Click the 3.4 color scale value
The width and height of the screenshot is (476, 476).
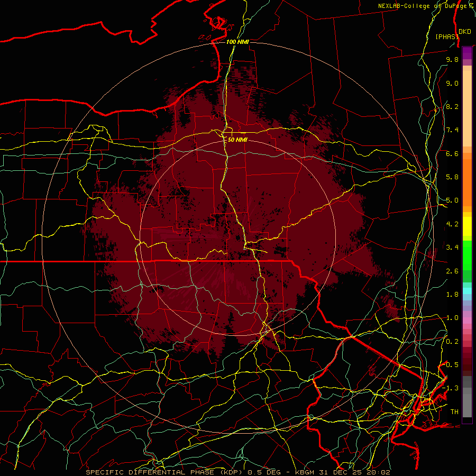pyautogui.click(x=452, y=248)
